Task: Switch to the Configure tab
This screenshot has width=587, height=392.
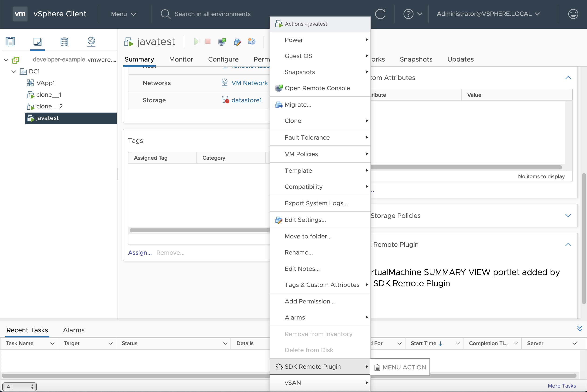Action: click(x=223, y=59)
